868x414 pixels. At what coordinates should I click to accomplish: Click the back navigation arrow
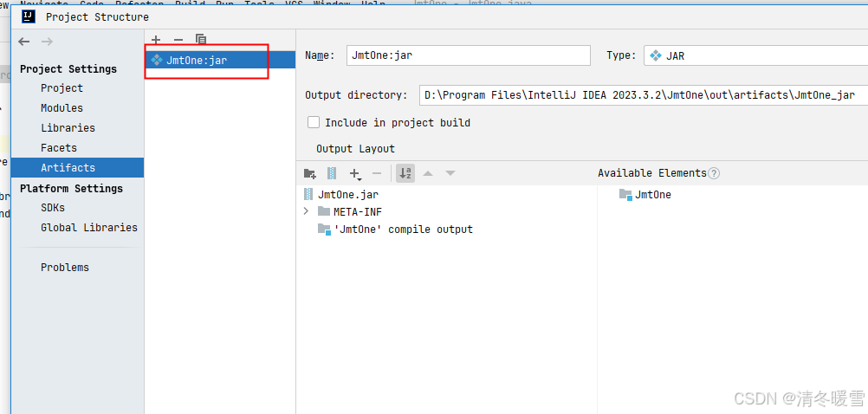tap(23, 42)
